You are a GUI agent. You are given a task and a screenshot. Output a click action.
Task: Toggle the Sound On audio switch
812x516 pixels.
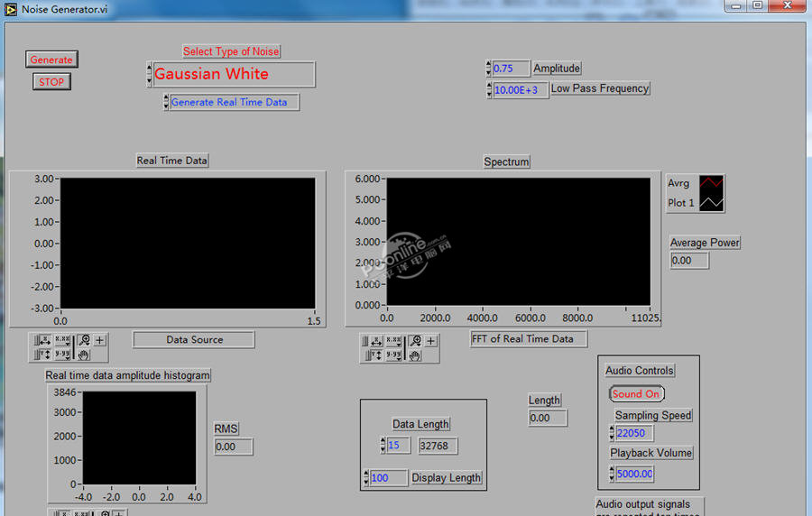point(636,394)
